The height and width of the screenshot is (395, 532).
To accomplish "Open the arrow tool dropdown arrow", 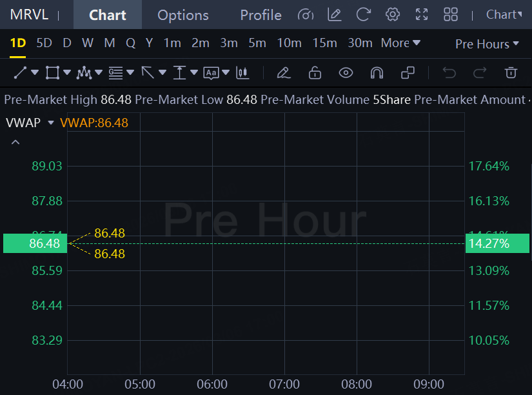I will 162,72.
